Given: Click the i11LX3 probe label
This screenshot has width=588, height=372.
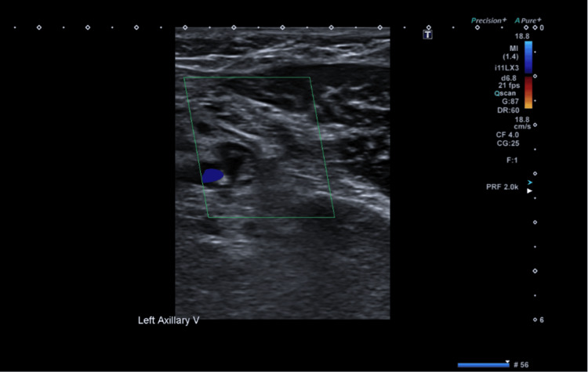Looking at the screenshot, I should 506,68.
